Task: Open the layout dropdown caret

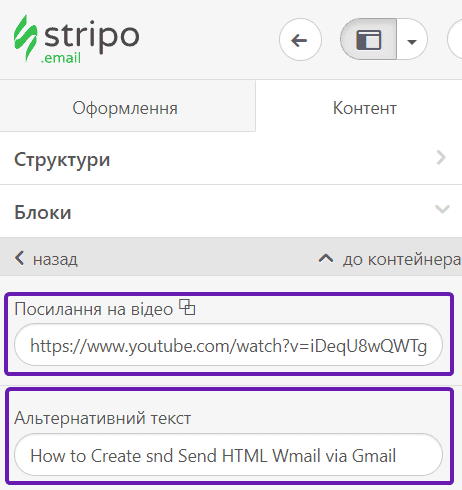Action: (x=412, y=40)
